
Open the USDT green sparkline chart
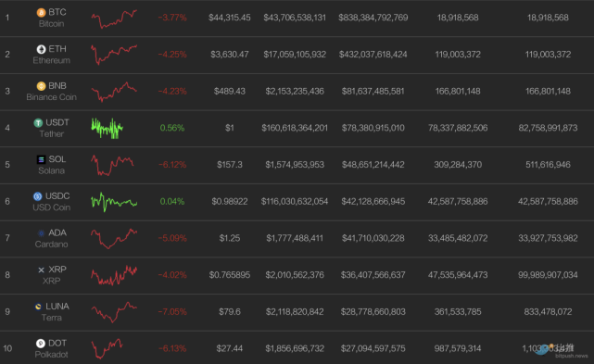(x=107, y=128)
